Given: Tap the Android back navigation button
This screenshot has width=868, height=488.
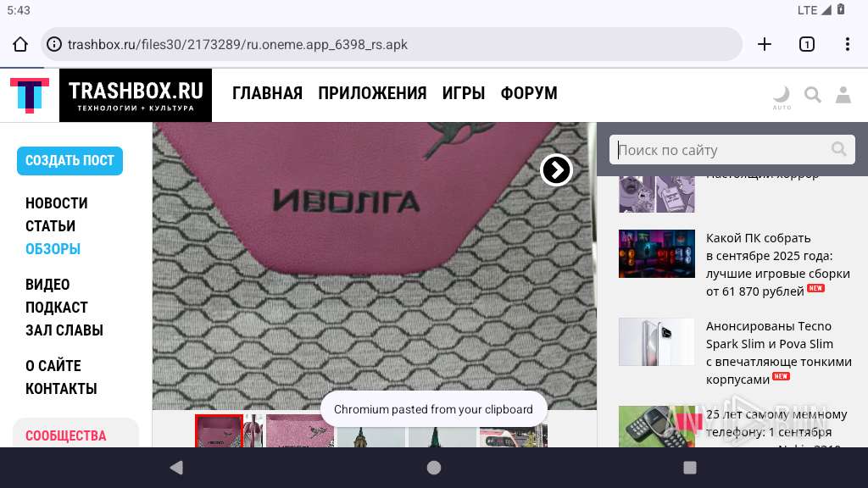Looking at the screenshot, I should (x=176, y=468).
